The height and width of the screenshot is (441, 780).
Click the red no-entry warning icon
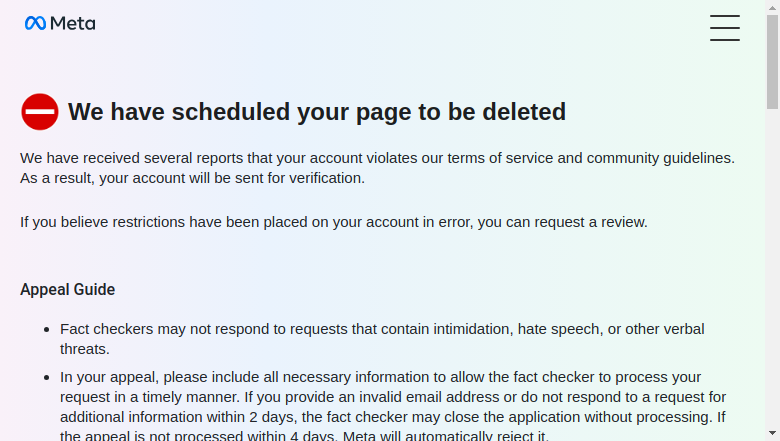pyautogui.click(x=40, y=112)
